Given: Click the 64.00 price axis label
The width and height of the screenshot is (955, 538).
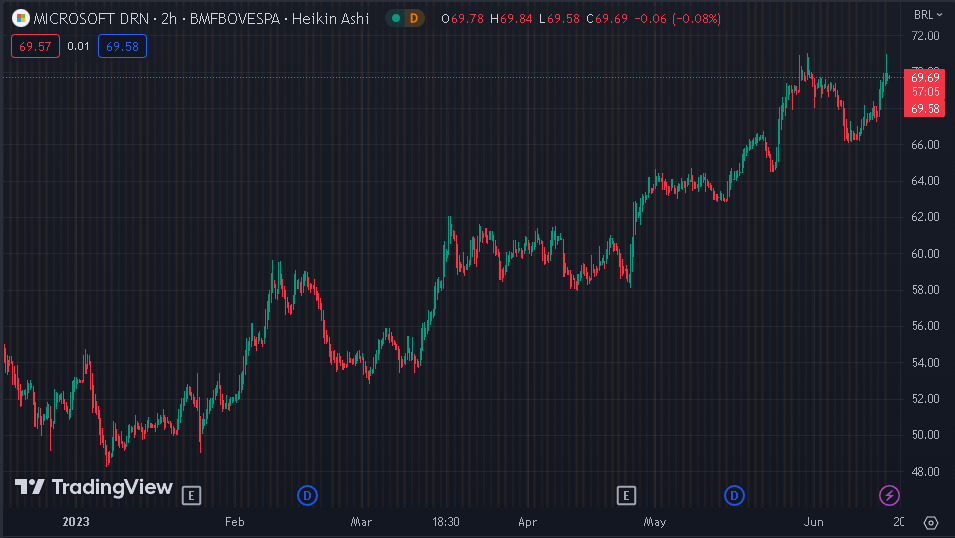Looking at the screenshot, I should click(925, 181).
